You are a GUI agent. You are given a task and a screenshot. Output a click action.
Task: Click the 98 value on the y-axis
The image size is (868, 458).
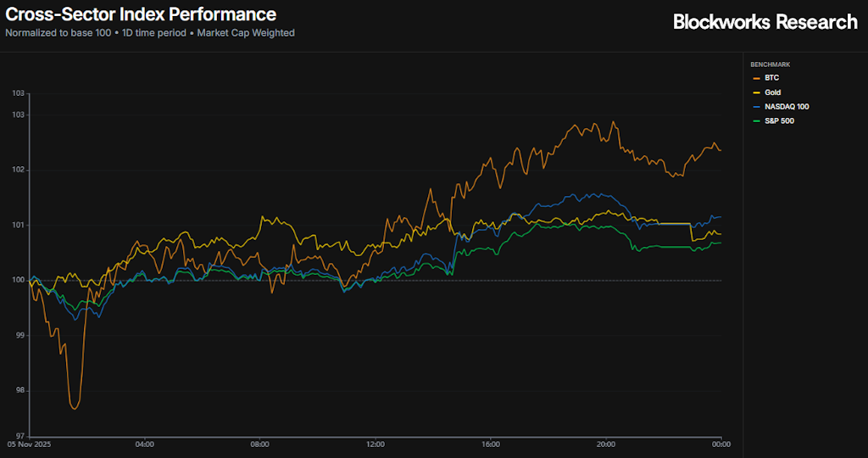tap(20, 391)
